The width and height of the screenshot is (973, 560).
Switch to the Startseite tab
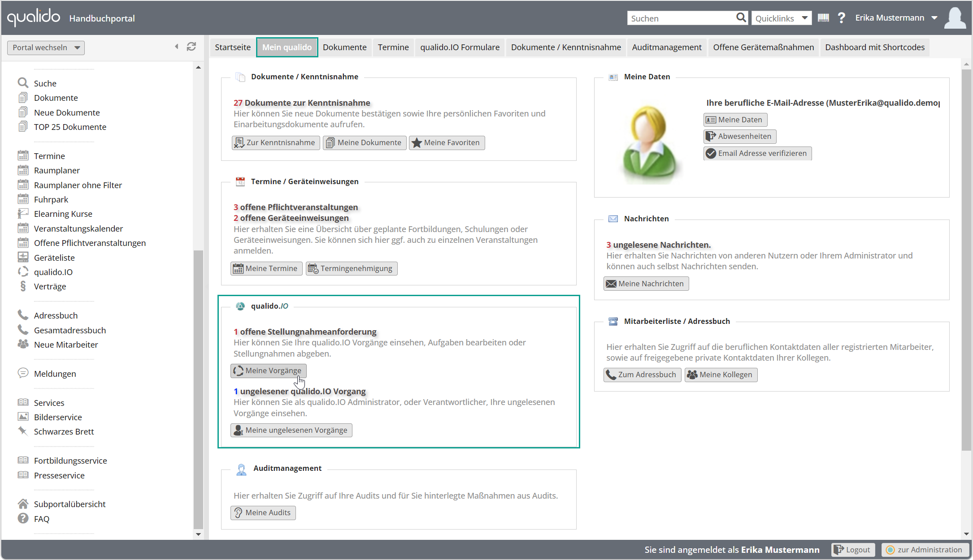click(x=233, y=47)
